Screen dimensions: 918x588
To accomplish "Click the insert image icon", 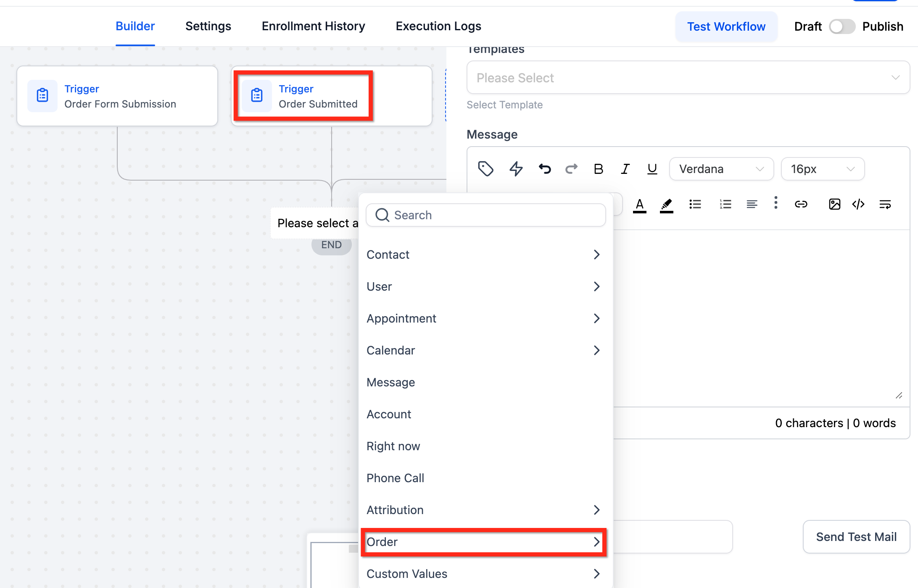I will pyautogui.click(x=834, y=204).
